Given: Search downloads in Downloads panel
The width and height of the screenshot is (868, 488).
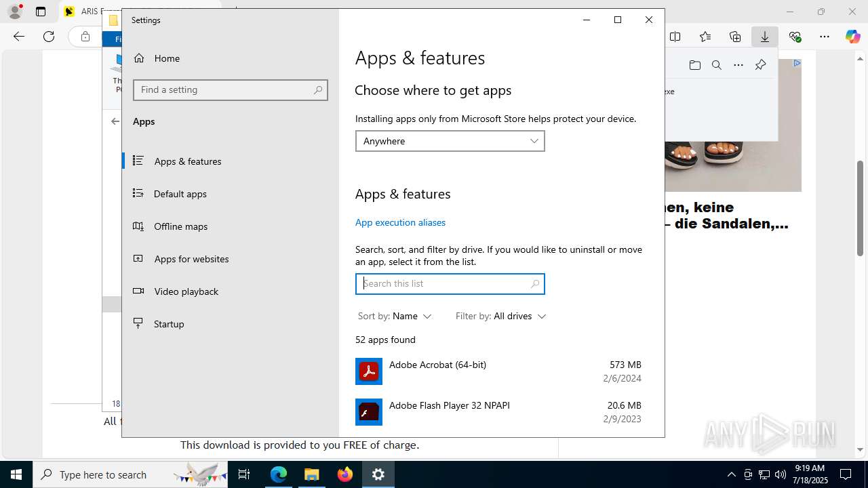Looking at the screenshot, I should tap(717, 65).
